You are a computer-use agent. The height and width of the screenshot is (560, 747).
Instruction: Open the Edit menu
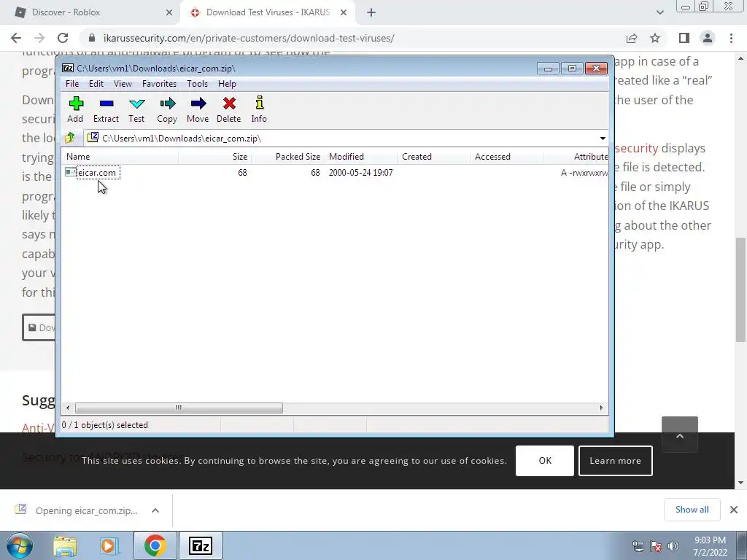(96, 84)
